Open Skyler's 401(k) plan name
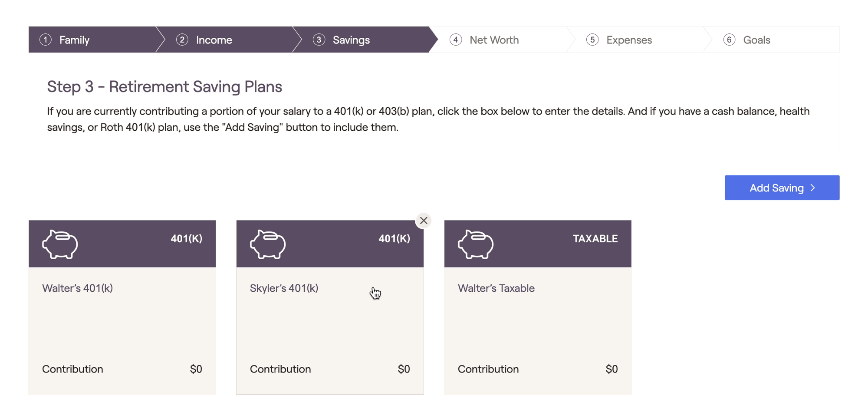The height and width of the screenshot is (419, 868). (284, 288)
